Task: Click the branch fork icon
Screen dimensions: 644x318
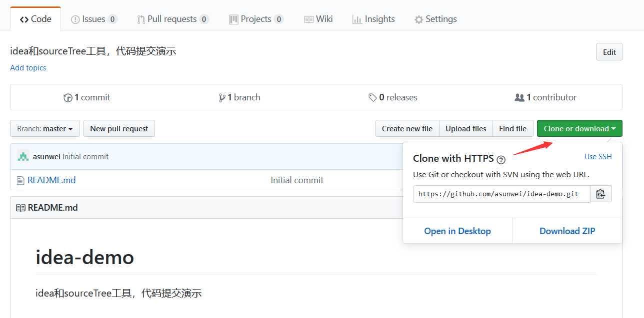Action: pyautogui.click(x=222, y=98)
